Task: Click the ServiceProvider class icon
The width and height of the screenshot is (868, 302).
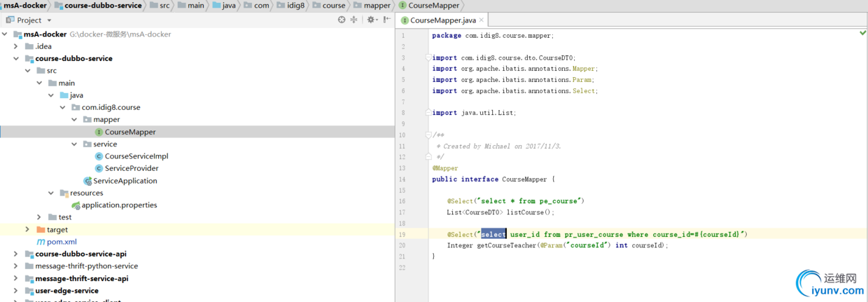Action: (x=99, y=168)
